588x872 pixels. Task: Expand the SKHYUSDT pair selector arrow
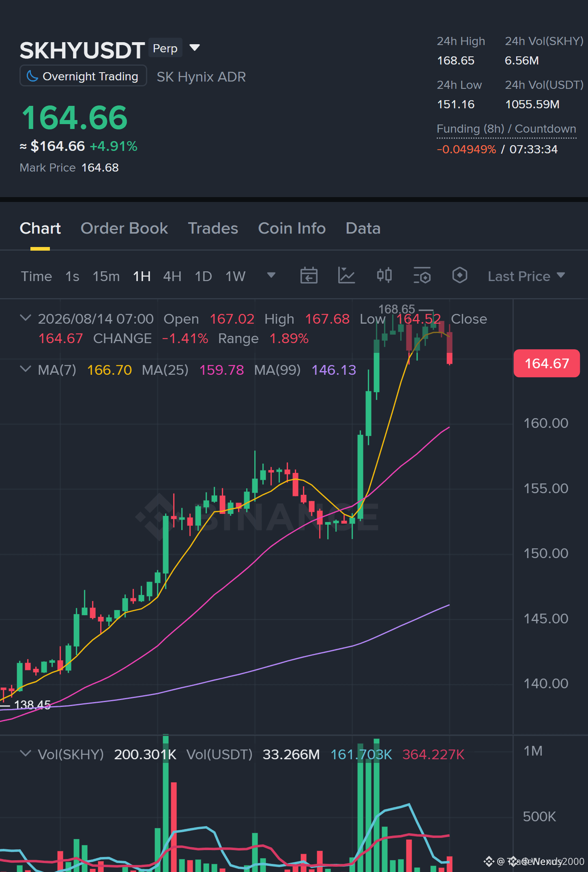pos(195,48)
